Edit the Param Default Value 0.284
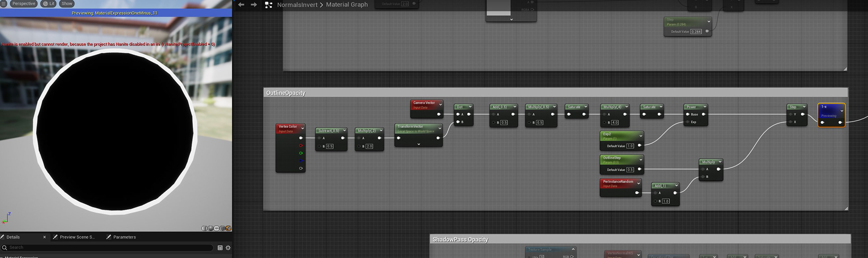Screen dimensions: 868x258 (696, 32)
